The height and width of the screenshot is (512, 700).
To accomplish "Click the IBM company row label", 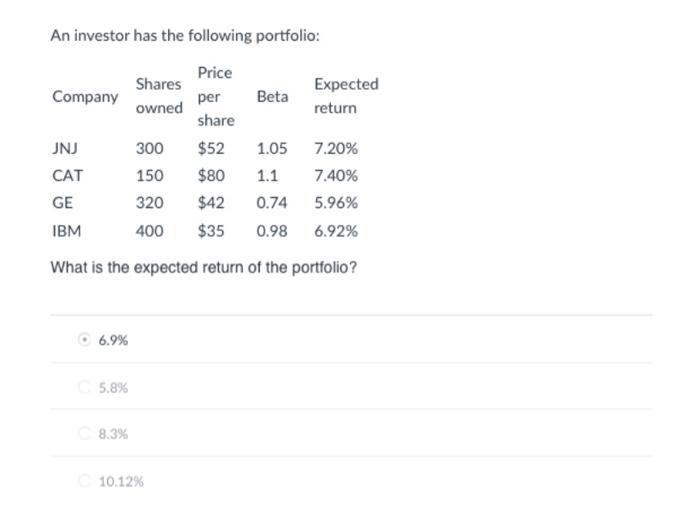I will click(x=66, y=231).
